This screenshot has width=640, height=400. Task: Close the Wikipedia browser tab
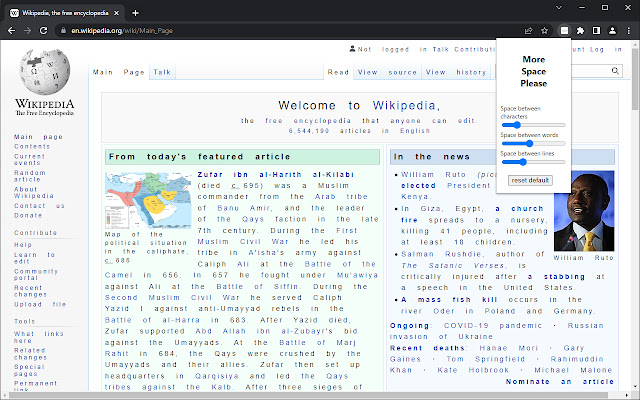click(x=116, y=13)
